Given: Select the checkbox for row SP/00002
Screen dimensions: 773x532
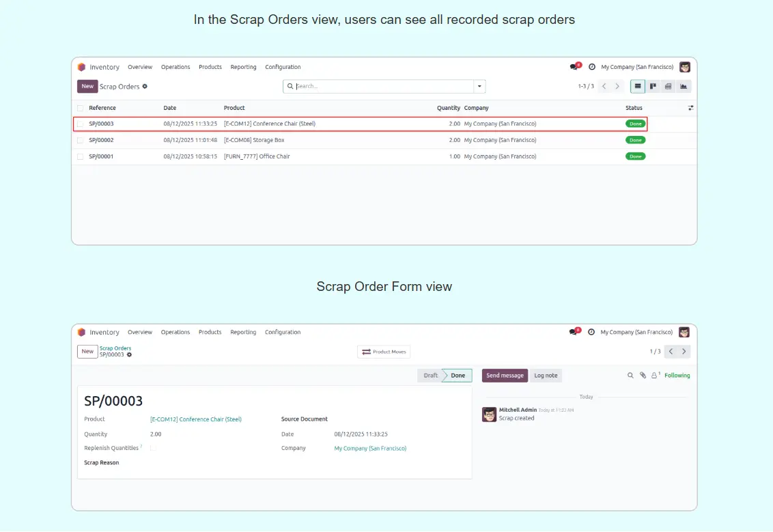Looking at the screenshot, I should pos(81,140).
